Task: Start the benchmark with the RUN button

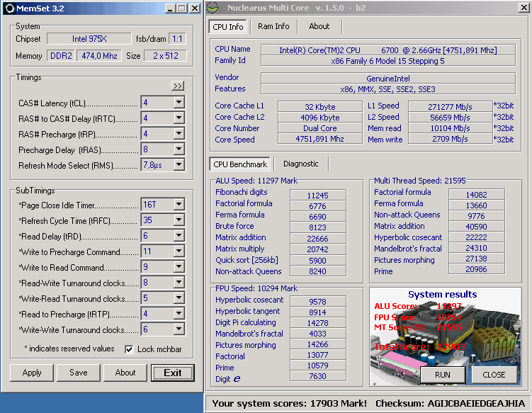Action: (x=443, y=375)
